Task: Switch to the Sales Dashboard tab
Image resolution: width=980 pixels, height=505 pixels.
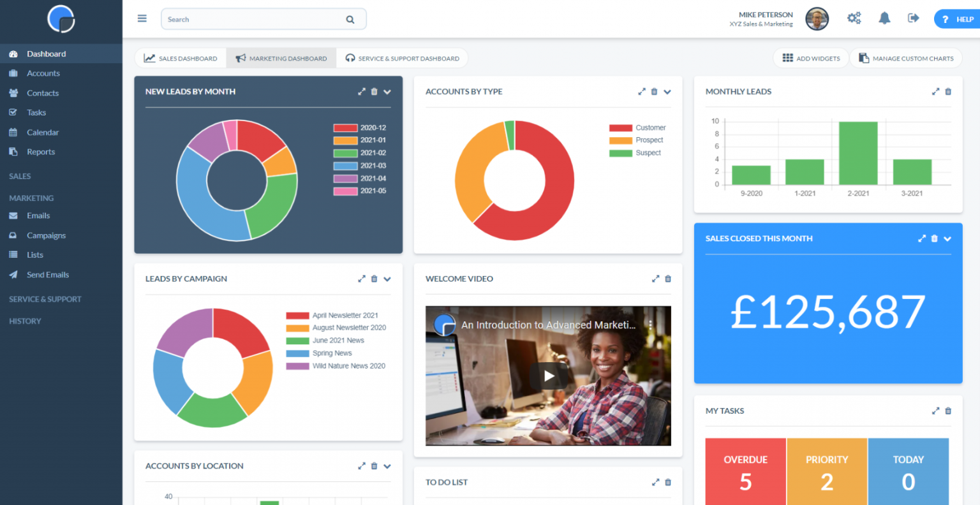Action: [x=181, y=58]
